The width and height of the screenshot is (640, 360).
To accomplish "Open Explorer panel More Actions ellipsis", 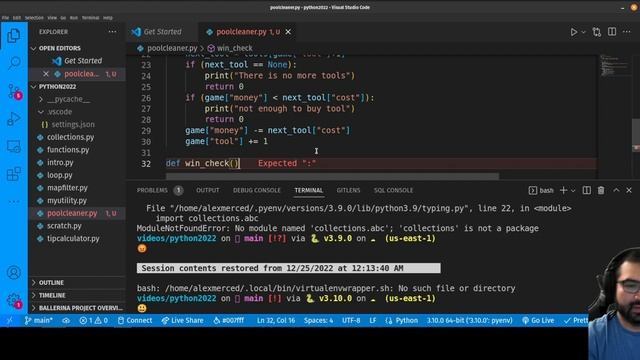I will pos(112,31).
